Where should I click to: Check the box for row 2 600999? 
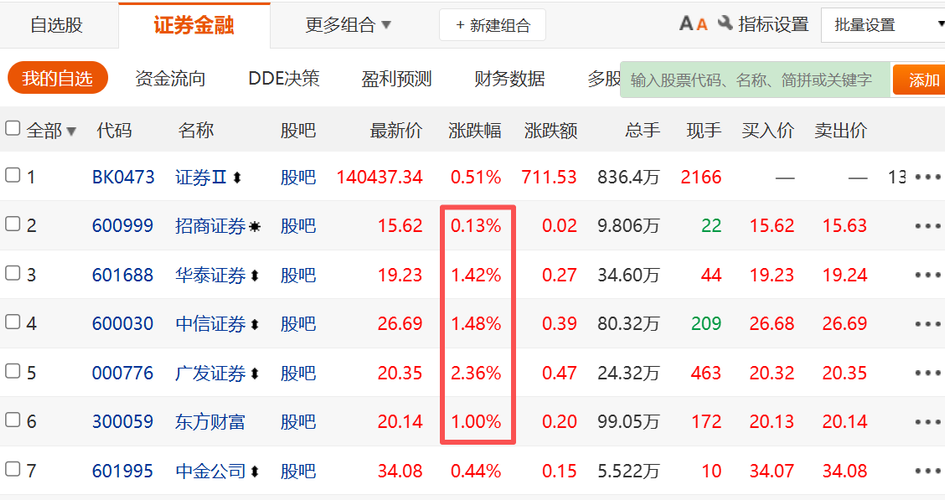click(12, 223)
